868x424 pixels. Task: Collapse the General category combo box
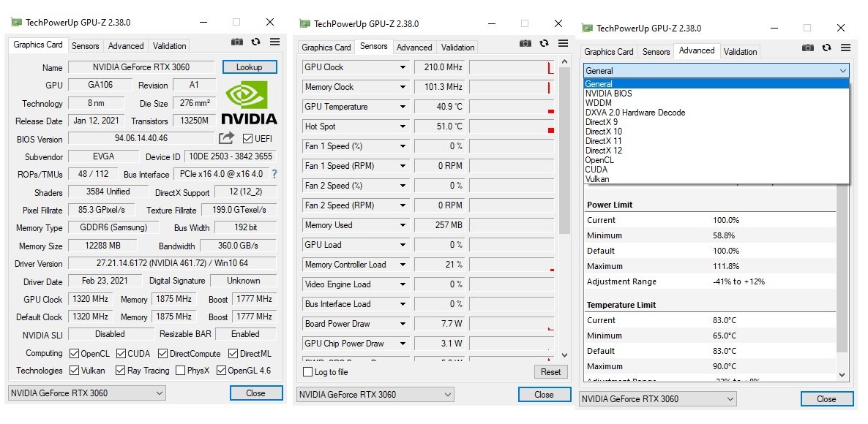(717, 71)
